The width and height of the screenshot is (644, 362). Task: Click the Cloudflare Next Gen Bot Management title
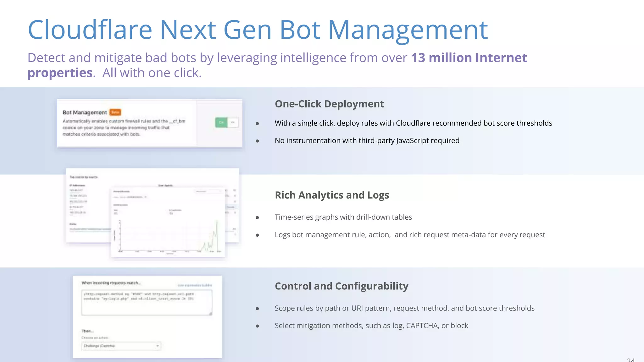258,30
